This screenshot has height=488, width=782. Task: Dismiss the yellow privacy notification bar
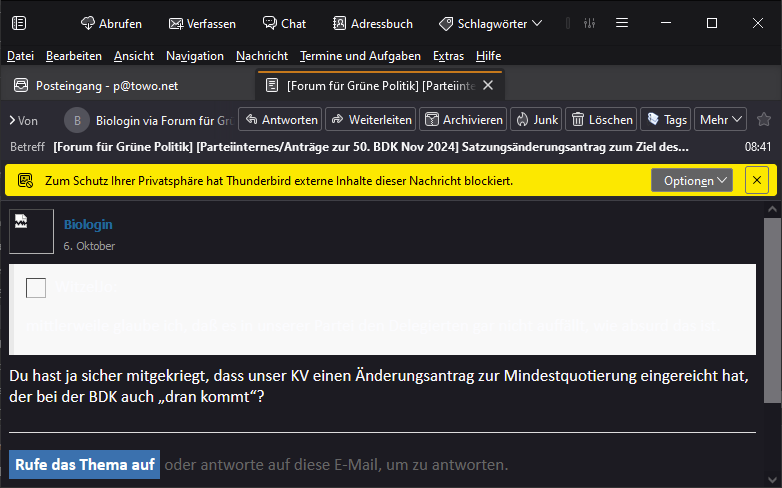[757, 180]
